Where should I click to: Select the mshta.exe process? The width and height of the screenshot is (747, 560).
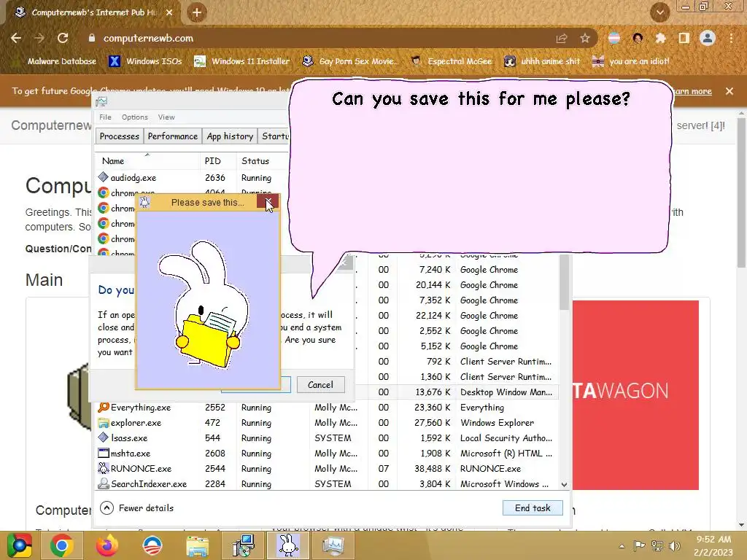(x=326, y=454)
